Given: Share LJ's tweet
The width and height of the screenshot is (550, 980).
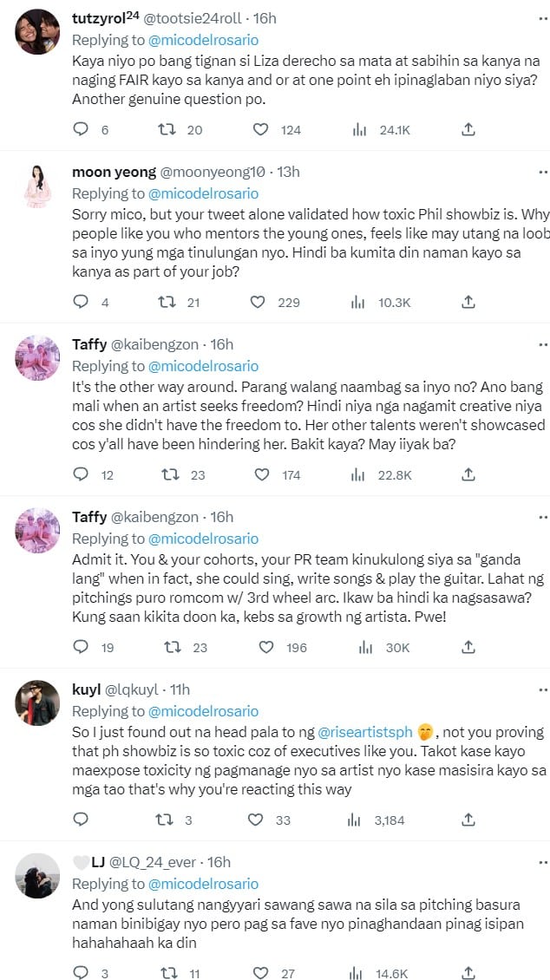Looking at the screenshot, I should click(468, 973).
